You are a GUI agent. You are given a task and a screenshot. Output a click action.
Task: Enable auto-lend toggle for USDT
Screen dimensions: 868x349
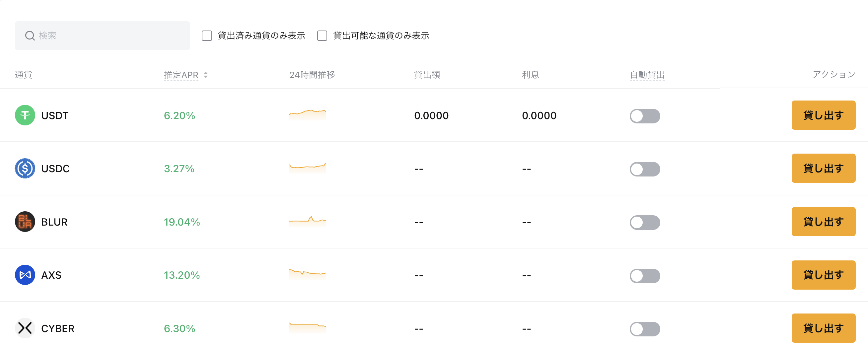[x=645, y=116]
